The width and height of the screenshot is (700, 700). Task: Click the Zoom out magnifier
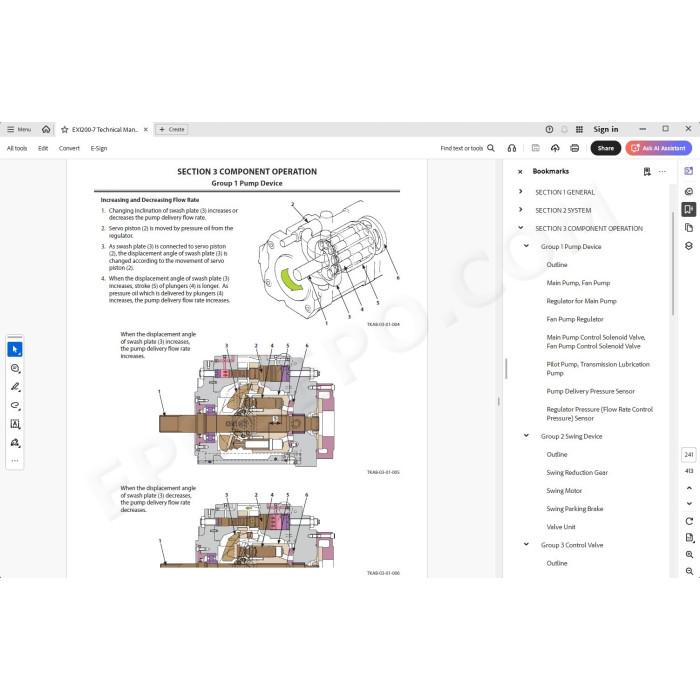click(689, 571)
